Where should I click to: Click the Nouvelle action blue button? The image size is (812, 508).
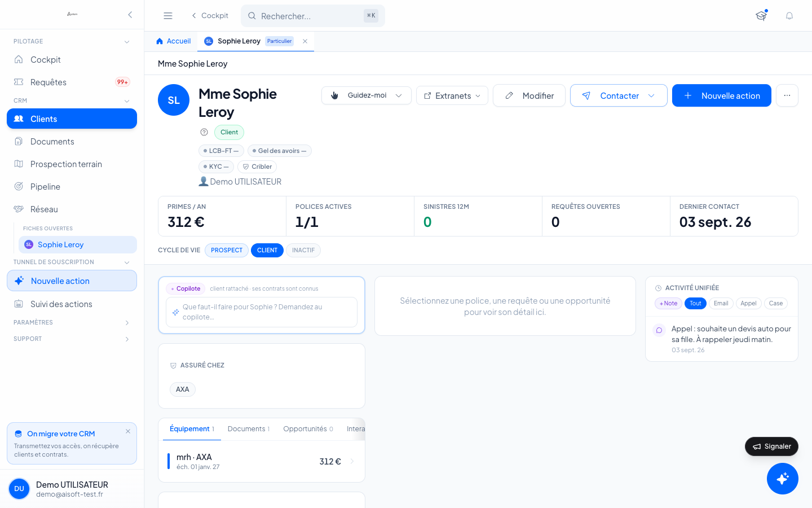[722, 95]
